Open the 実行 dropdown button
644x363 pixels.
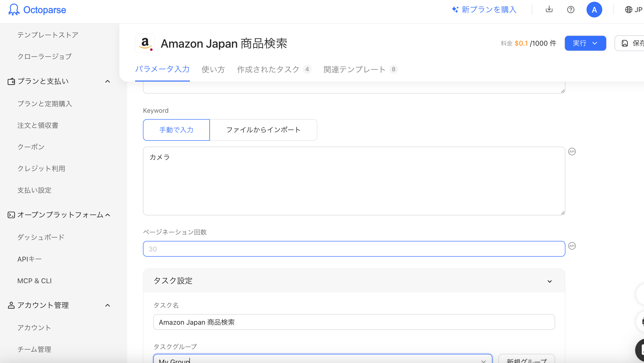[585, 43]
